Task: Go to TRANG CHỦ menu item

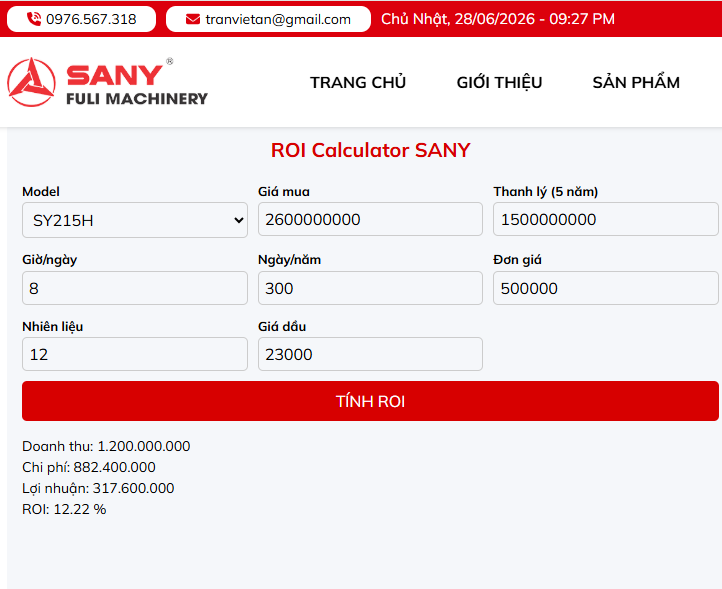Action: [x=358, y=82]
